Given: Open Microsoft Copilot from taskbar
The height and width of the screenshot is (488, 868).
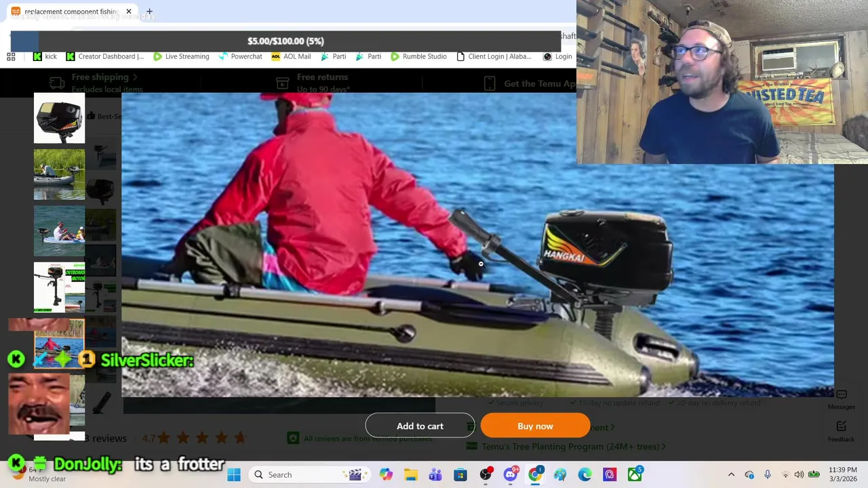Looking at the screenshot, I should [x=386, y=474].
